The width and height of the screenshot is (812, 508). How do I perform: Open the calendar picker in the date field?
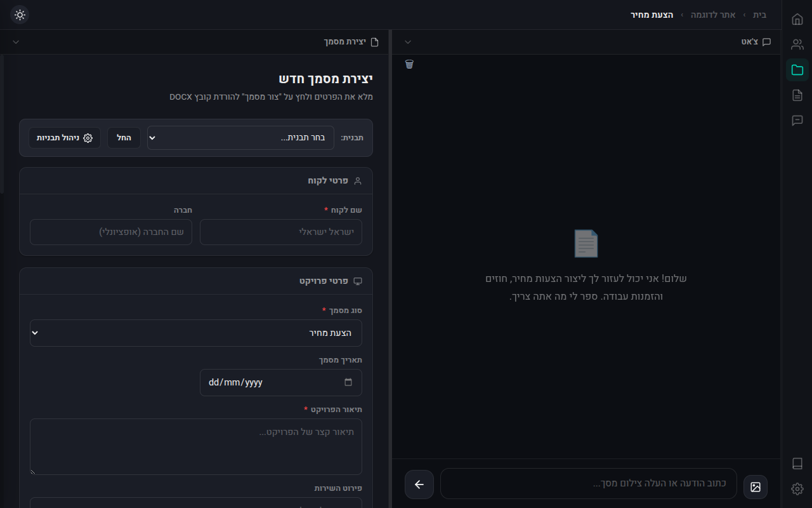pyautogui.click(x=348, y=382)
